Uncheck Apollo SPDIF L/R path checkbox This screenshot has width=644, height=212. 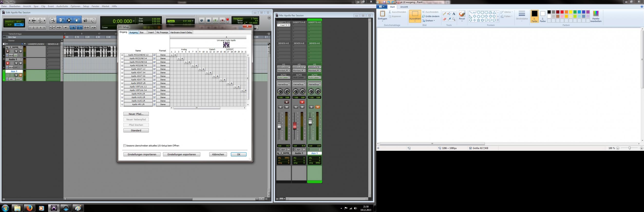[154, 83]
